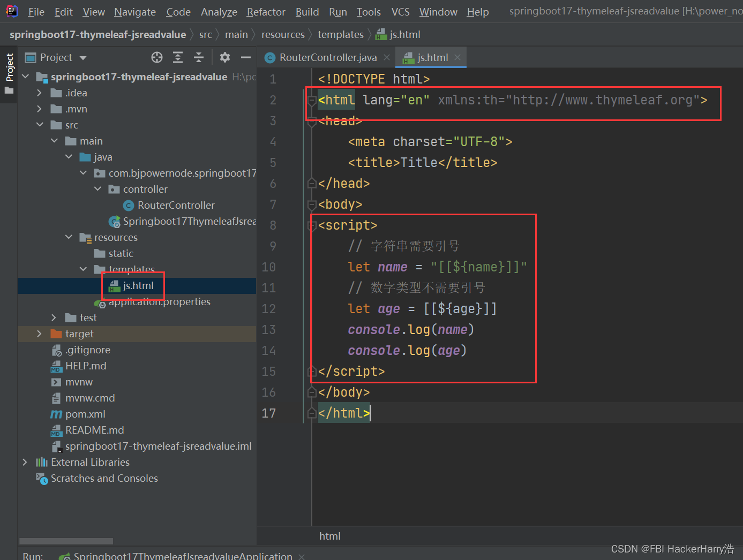Open the Tools menu

tap(369, 12)
